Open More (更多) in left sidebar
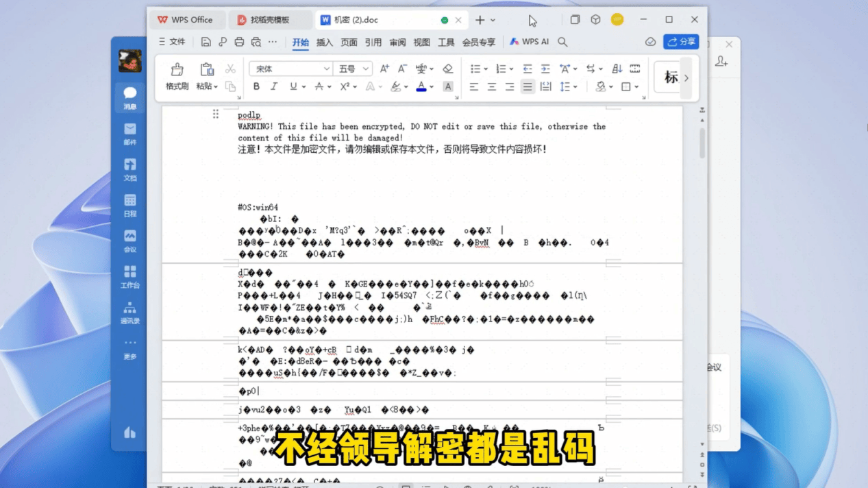This screenshot has height=488, width=868. 129,348
